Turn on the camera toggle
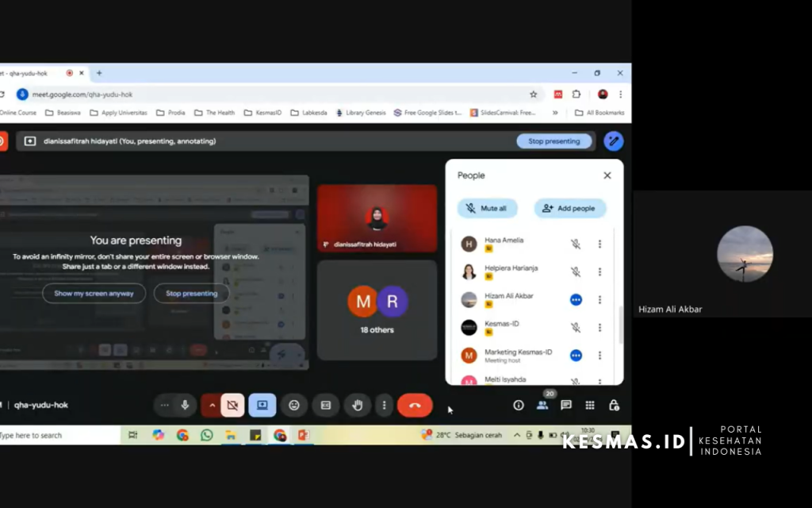 click(x=232, y=405)
